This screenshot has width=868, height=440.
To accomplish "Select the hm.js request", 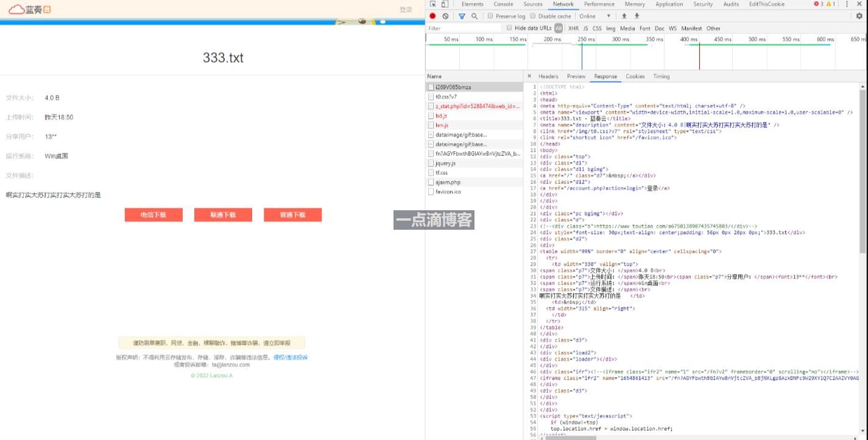I will click(x=475, y=125).
